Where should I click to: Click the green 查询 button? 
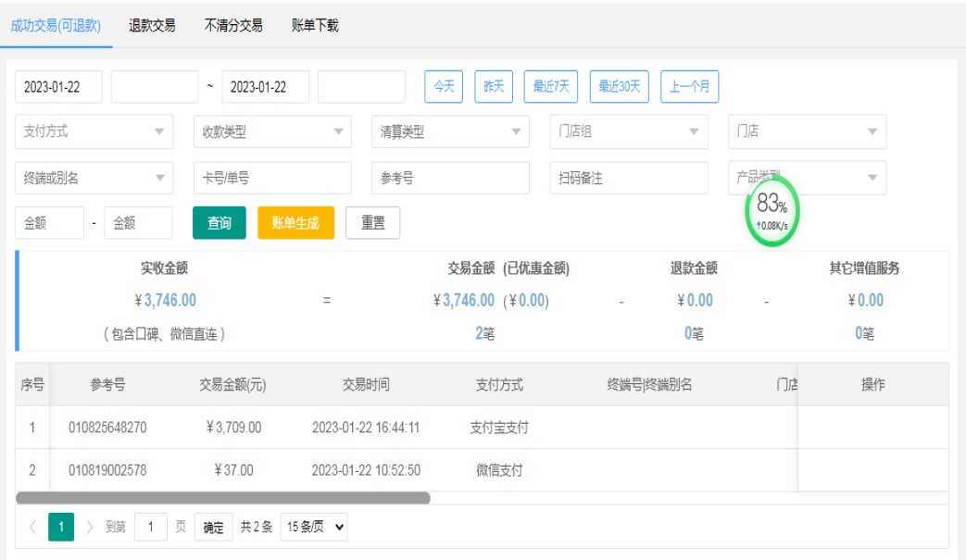click(220, 223)
